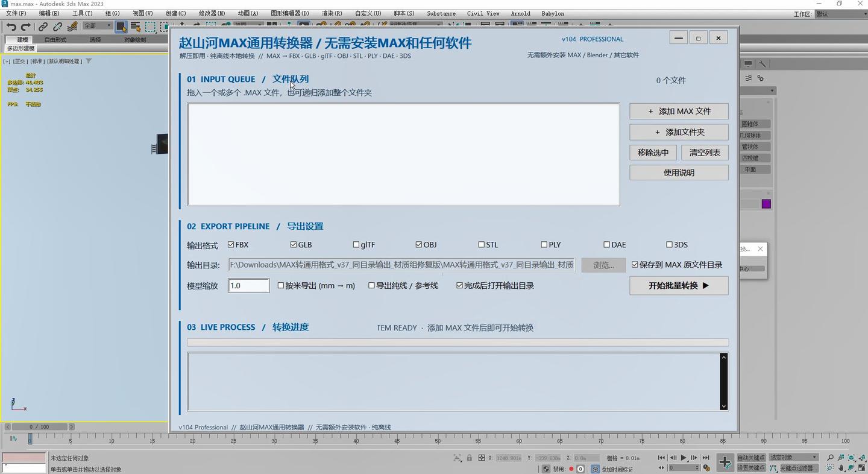The width and height of the screenshot is (868, 474).
Task: Open the Select by Name list icon
Action: [x=136, y=27]
